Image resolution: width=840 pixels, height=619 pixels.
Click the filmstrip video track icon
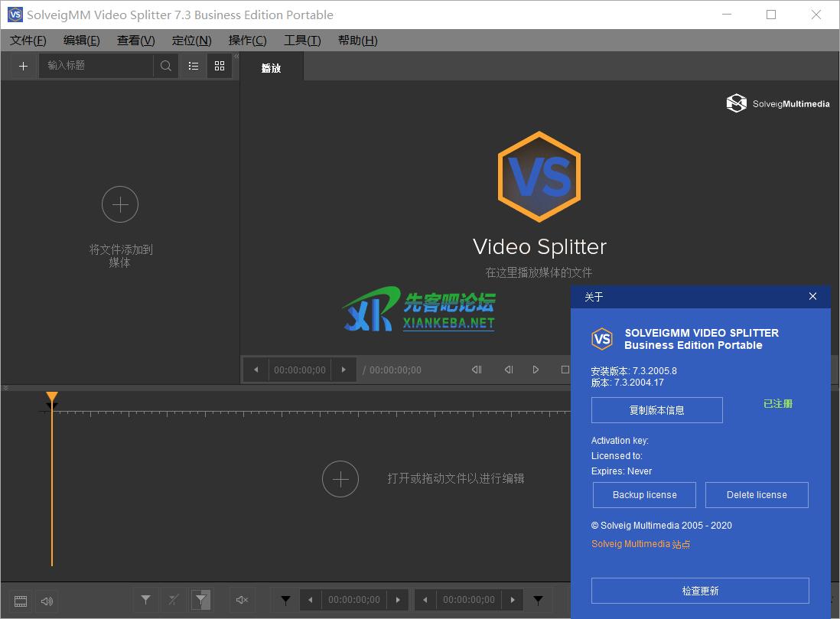[21, 601]
